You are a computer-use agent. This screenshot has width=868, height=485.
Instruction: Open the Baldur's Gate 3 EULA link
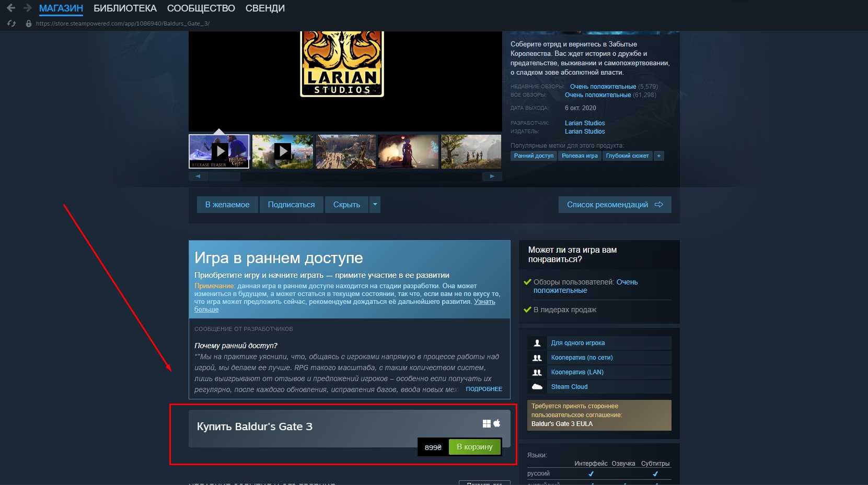pyautogui.click(x=562, y=424)
